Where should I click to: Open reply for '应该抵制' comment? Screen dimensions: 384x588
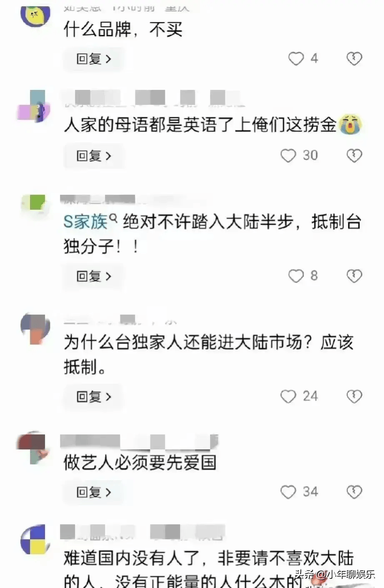(94, 397)
